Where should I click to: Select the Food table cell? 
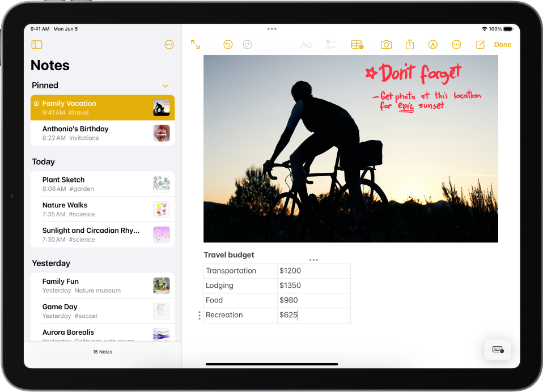[x=240, y=300]
